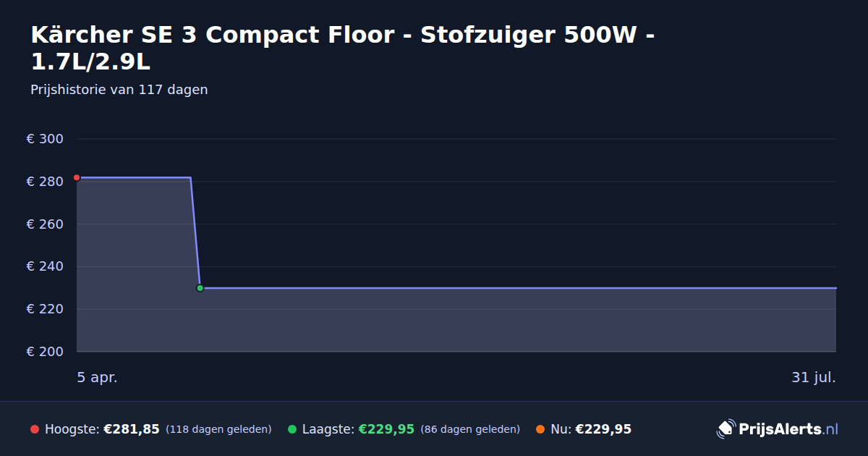Click the 5 apr. start date label
The height and width of the screenshot is (456, 868).
pos(97,377)
